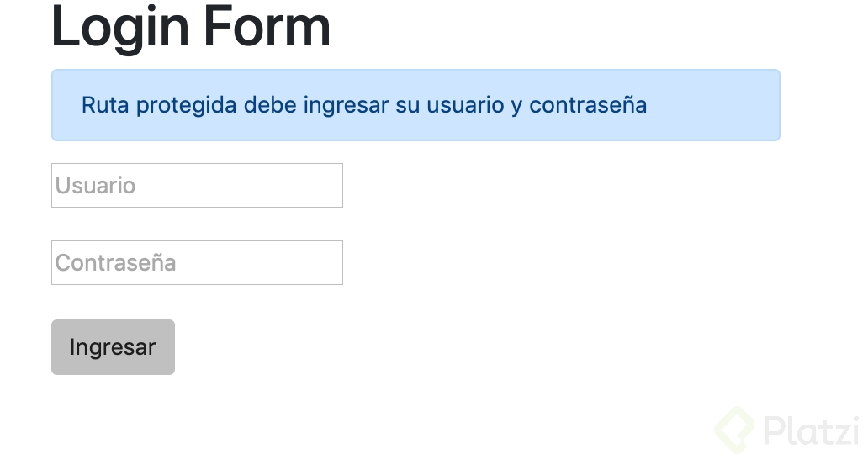This screenshot has width=868, height=459.
Task: Click the Platzi watermark text
Action: (810, 430)
